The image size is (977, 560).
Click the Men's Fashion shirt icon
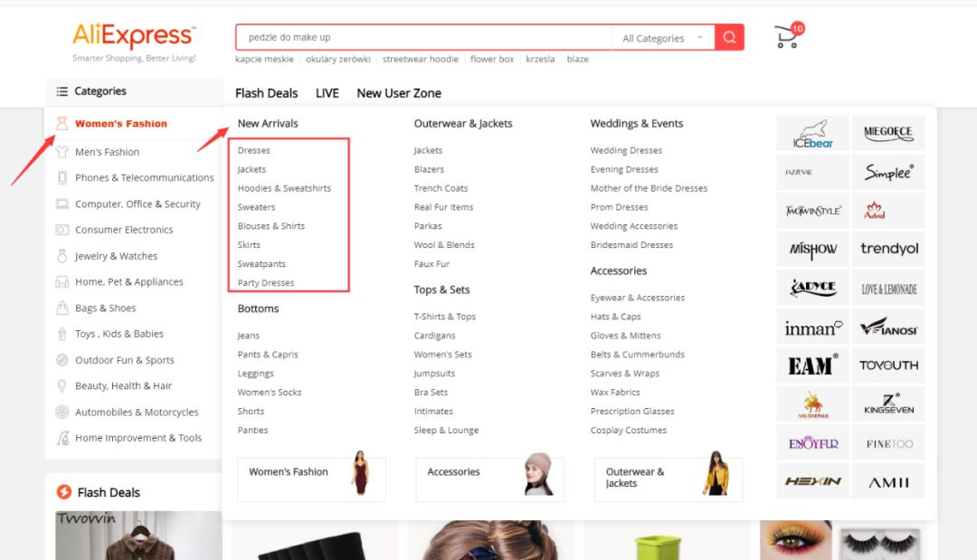coord(62,152)
